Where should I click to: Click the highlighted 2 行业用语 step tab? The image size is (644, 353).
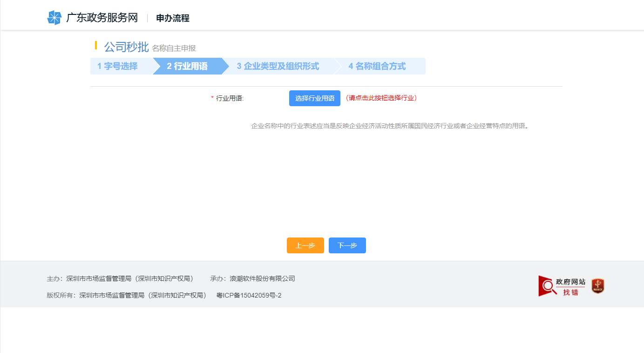click(186, 66)
